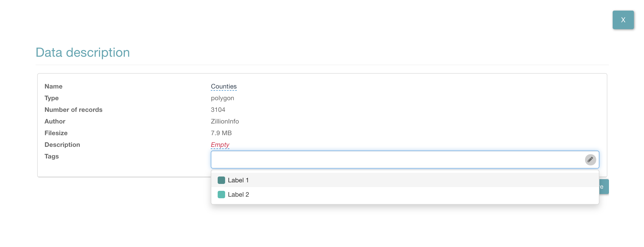Image resolution: width=644 pixels, height=247 pixels.
Task: Click the light teal Label 2 color swatch
Action: pos(221,195)
